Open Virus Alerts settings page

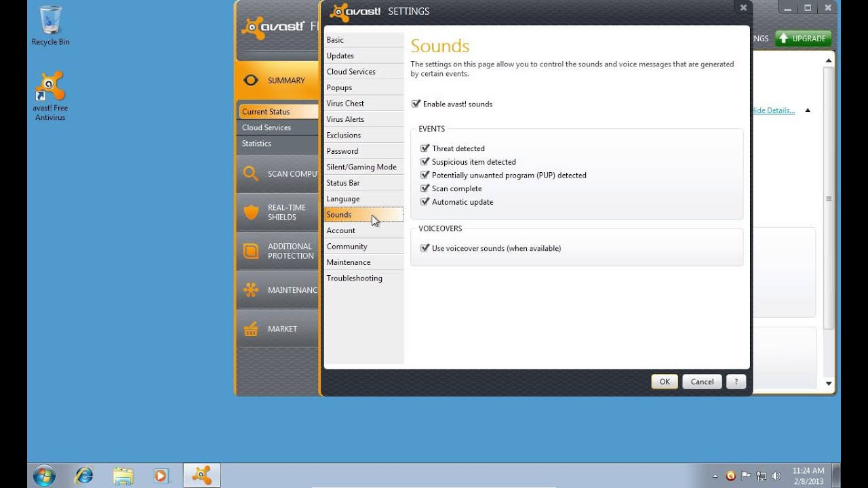(x=363, y=119)
